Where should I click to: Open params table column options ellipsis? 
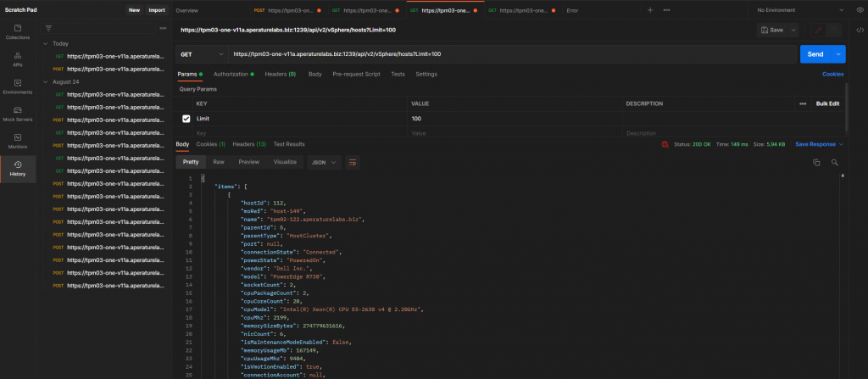[x=802, y=103]
